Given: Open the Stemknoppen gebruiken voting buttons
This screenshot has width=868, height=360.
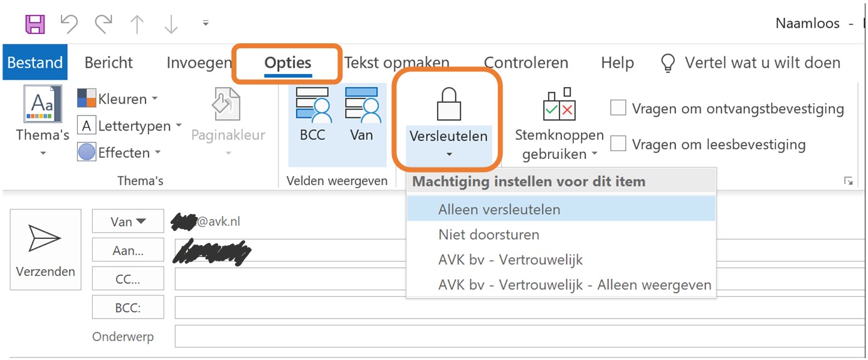Looking at the screenshot, I should [559, 124].
